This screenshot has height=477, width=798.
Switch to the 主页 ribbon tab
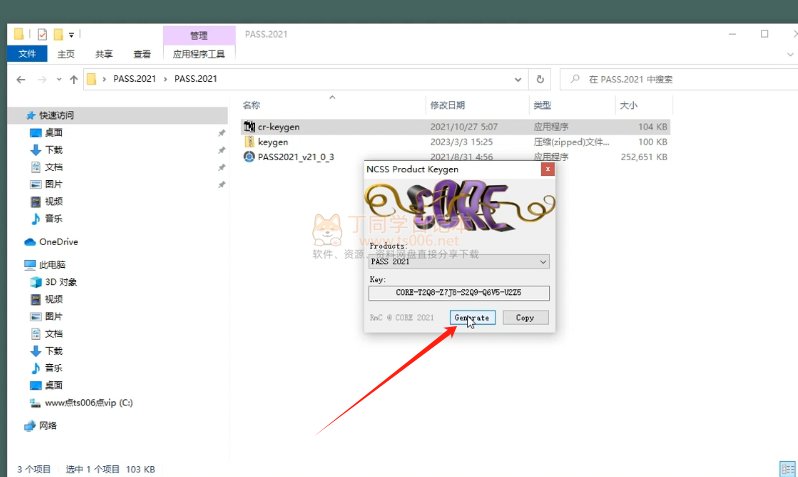(x=66, y=54)
